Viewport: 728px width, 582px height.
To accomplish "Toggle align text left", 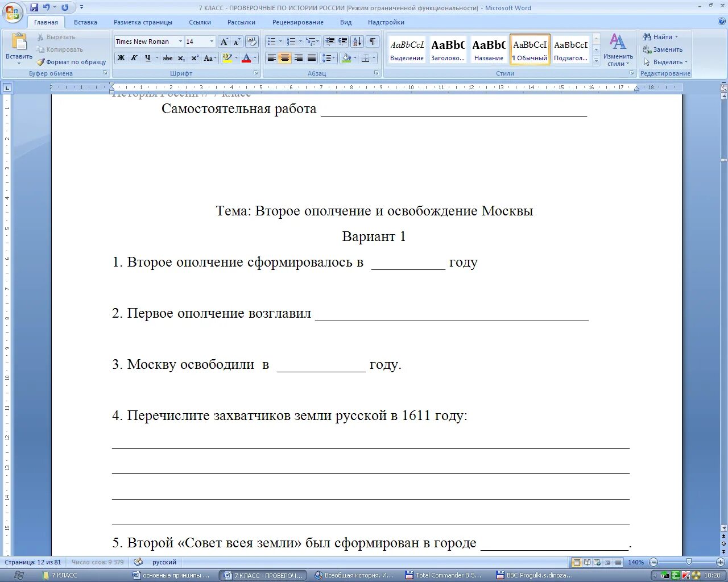I will pyautogui.click(x=272, y=58).
